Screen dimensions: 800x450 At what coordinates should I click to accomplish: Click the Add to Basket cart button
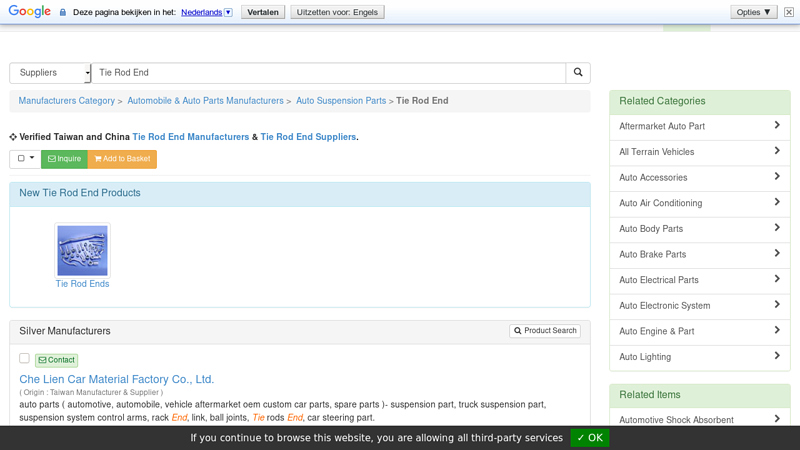122,159
